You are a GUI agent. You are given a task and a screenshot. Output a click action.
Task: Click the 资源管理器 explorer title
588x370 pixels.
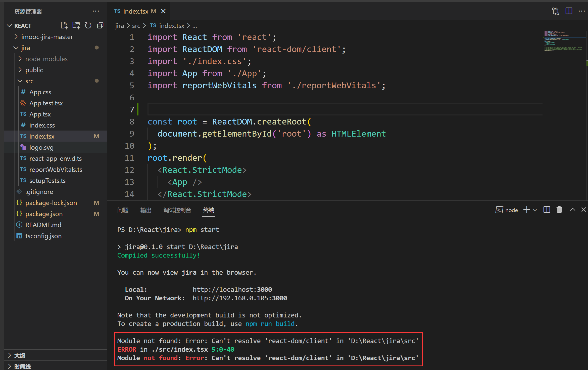tap(28, 11)
